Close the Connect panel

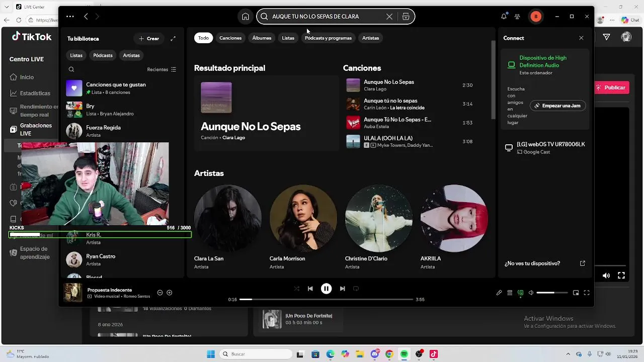click(581, 38)
